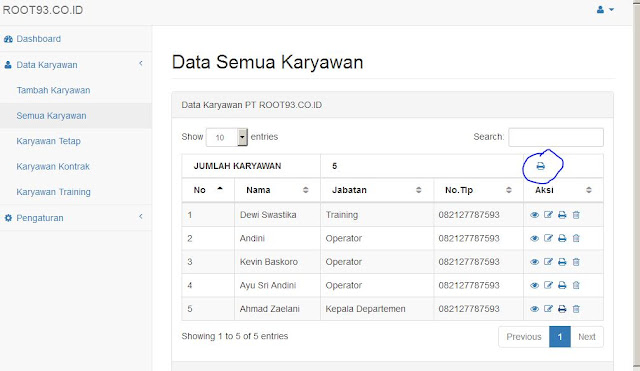Select the Dewi Swastika name cell
Image resolution: width=640 pixels, height=371 pixels.
pyautogui.click(x=278, y=215)
